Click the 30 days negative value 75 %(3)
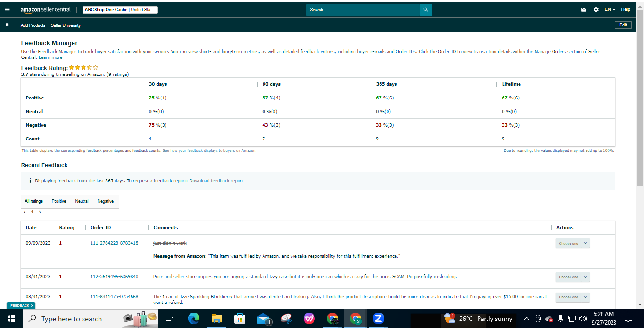The image size is (644, 328). click(x=158, y=125)
